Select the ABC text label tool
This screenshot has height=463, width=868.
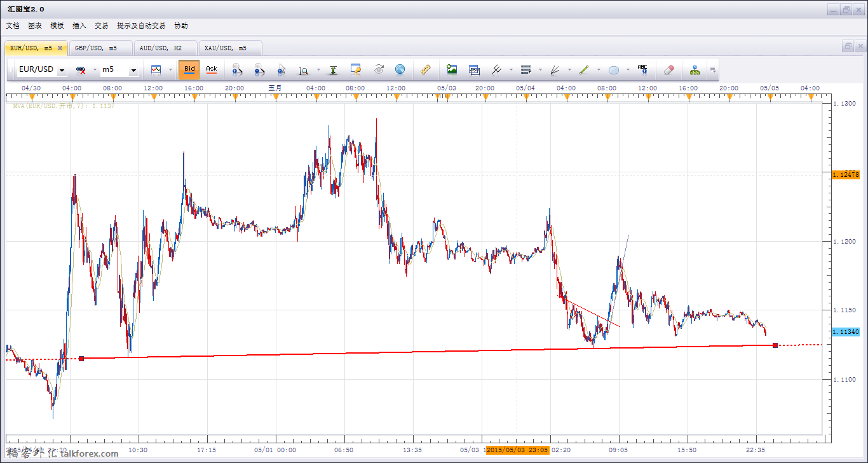(x=642, y=69)
